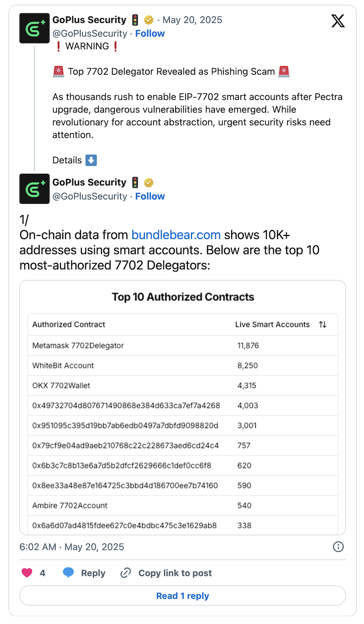
Task: Follow GoPlusSecurity in the first tweet
Action: coord(150,33)
